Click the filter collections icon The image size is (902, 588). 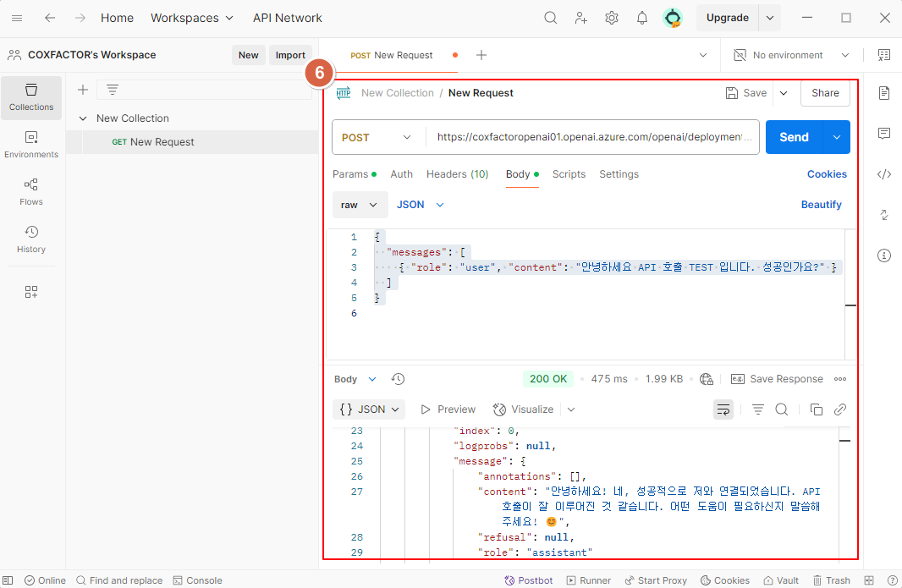coord(113,90)
